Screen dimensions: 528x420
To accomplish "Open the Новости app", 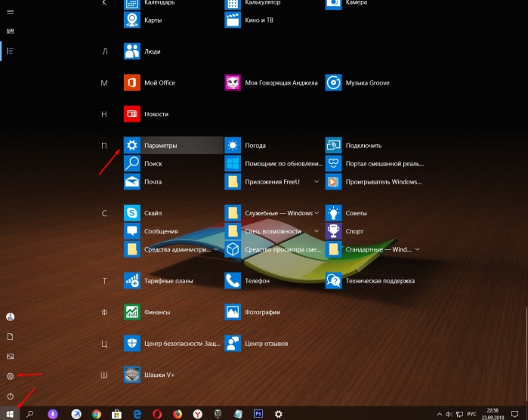I will (146, 114).
